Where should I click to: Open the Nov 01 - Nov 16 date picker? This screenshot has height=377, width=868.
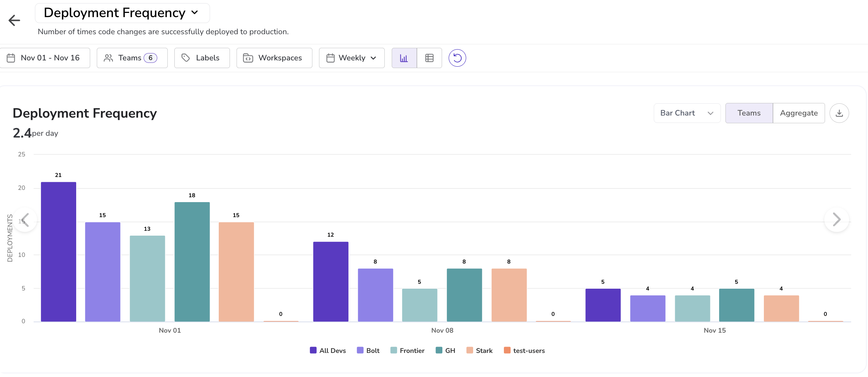pos(45,58)
